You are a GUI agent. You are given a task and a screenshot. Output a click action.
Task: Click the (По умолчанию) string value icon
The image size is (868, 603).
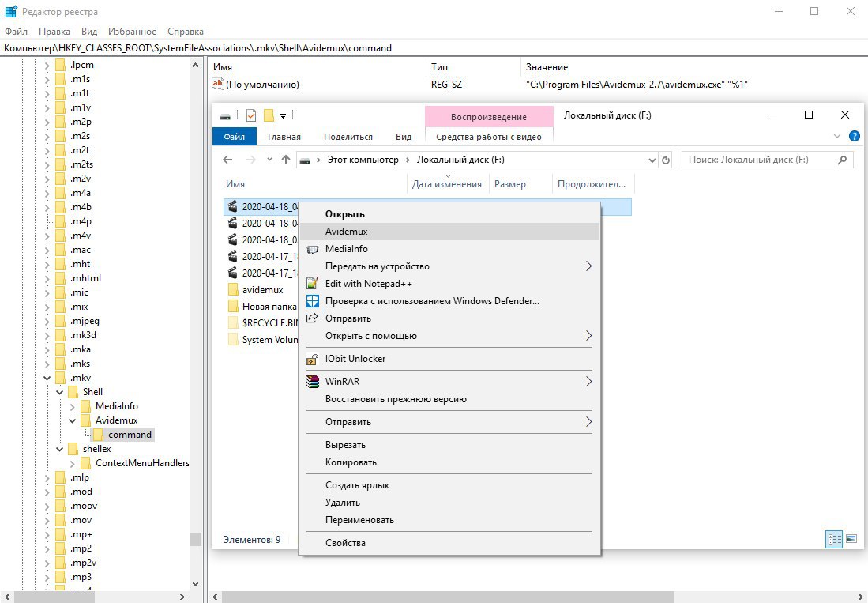pyautogui.click(x=217, y=84)
